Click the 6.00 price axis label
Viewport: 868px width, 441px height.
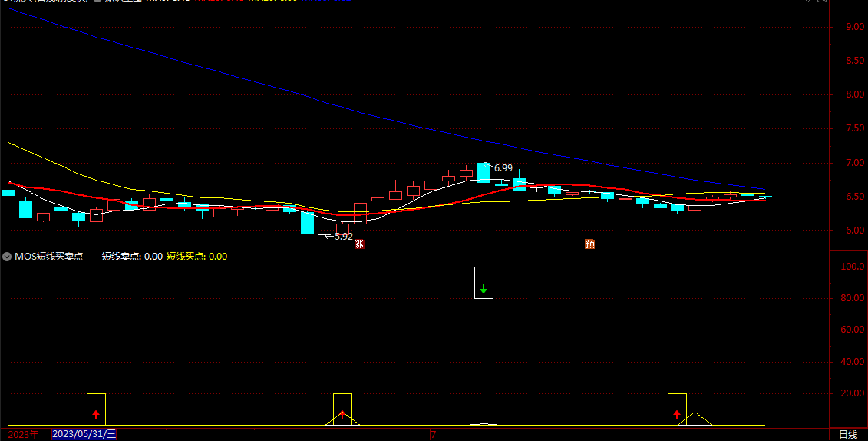click(x=855, y=230)
